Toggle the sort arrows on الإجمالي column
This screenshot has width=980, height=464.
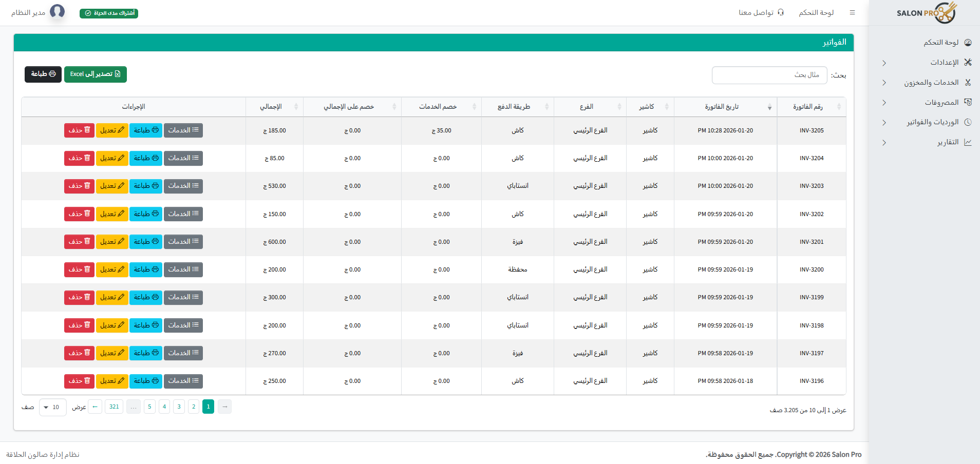pos(296,106)
